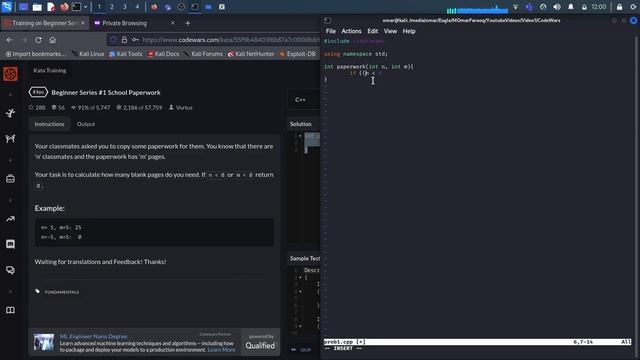Open the briefcase icon in the Codewars sidebar
The width and height of the screenshot is (640, 360).
(x=10, y=178)
